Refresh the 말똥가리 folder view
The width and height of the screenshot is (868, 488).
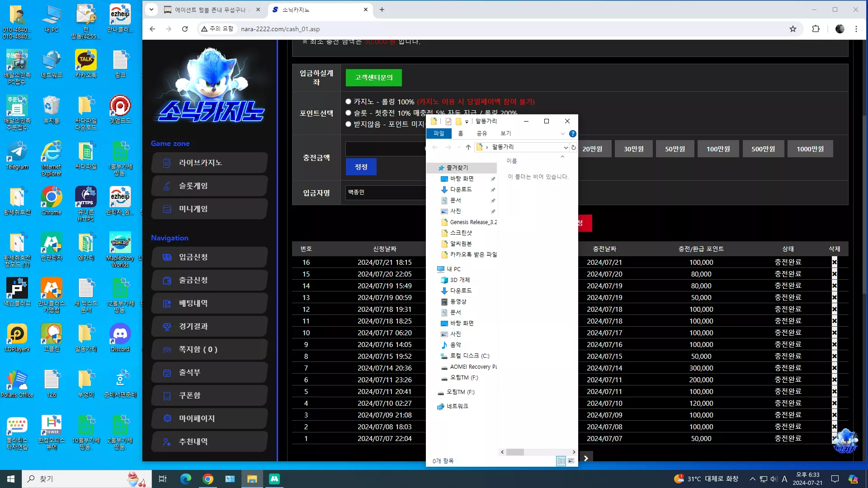pyautogui.click(x=574, y=147)
